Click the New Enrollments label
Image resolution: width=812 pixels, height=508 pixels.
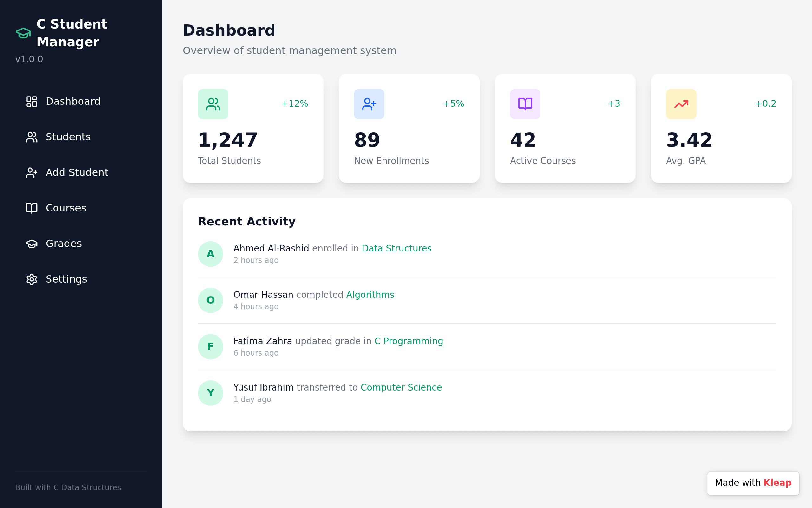(x=391, y=161)
